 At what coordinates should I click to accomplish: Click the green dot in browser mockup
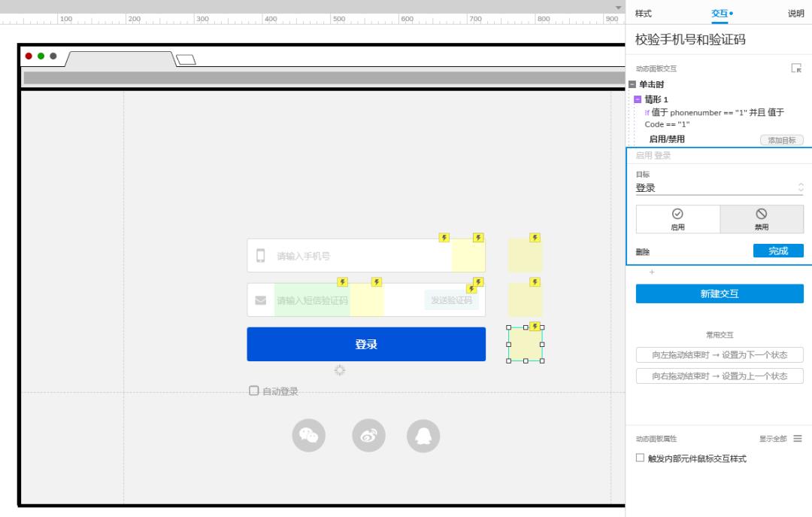tap(41, 56)
